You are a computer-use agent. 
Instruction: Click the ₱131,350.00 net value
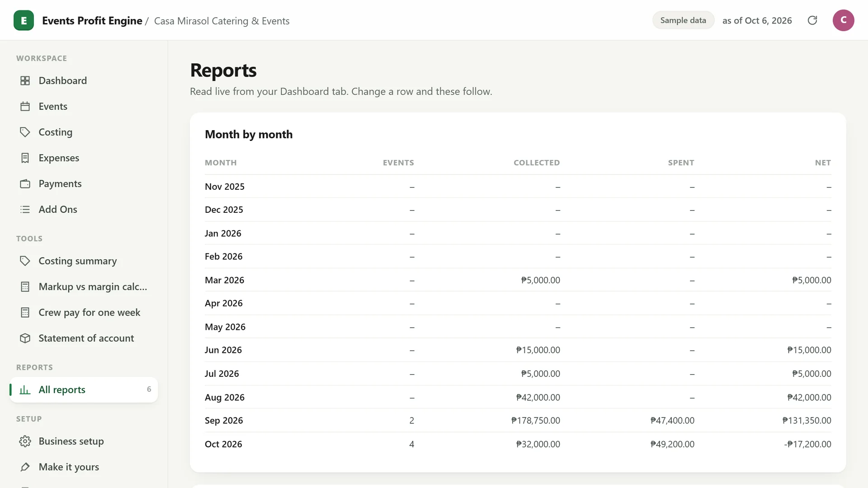tap(807, 421)
